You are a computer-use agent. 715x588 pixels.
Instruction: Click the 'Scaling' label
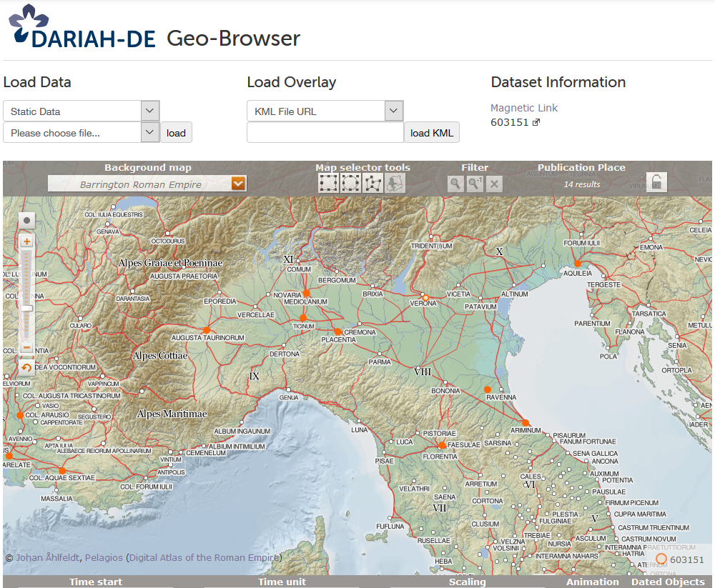pos(468,582)
